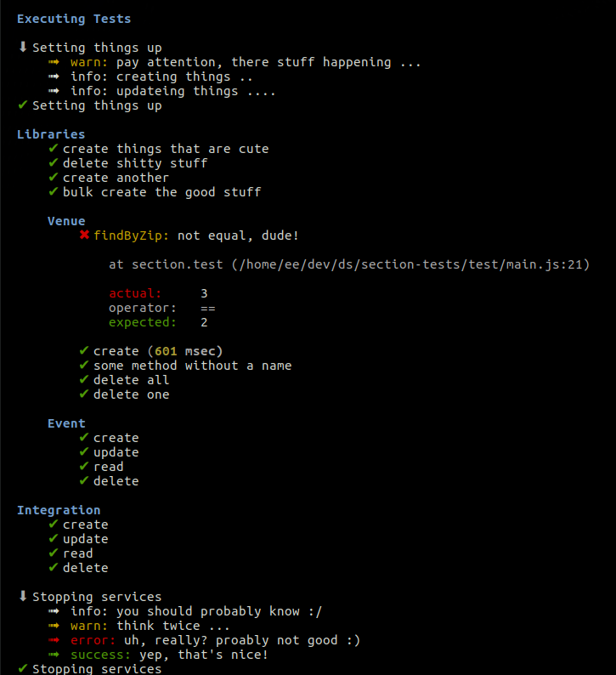Click checkmark next to 'create things that are cute'

tap(54, 149)
